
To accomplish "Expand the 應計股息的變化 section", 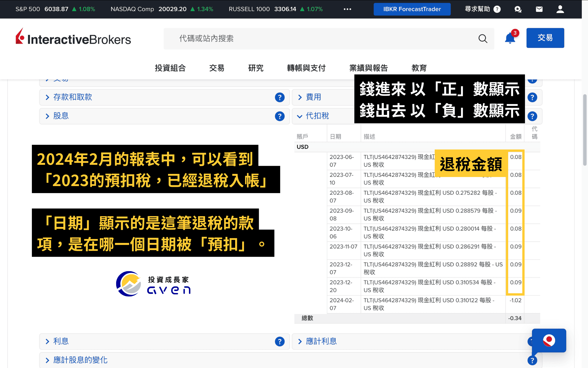I will [80, 360].
